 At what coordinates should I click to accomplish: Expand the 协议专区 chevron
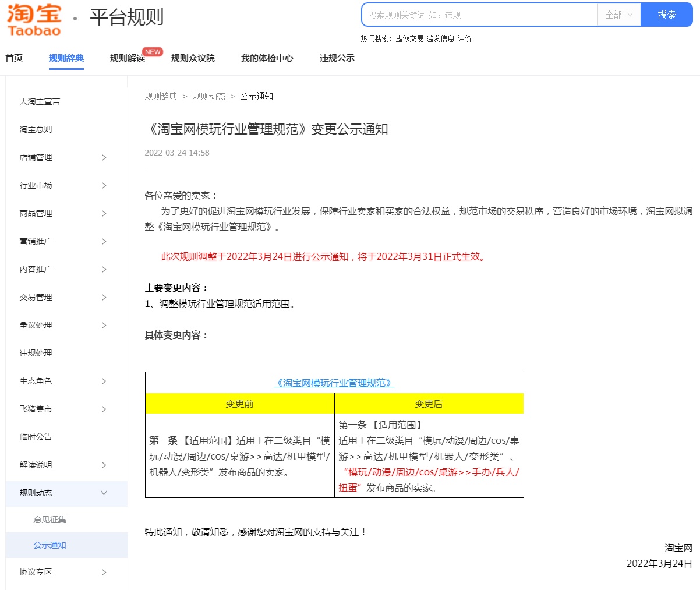104,572
